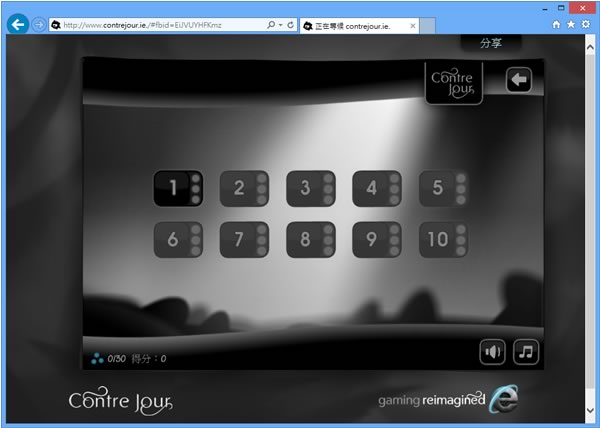This screenshot has height=428, width=600.
Task: Open level 9 tile
Action: click(377, 239)
